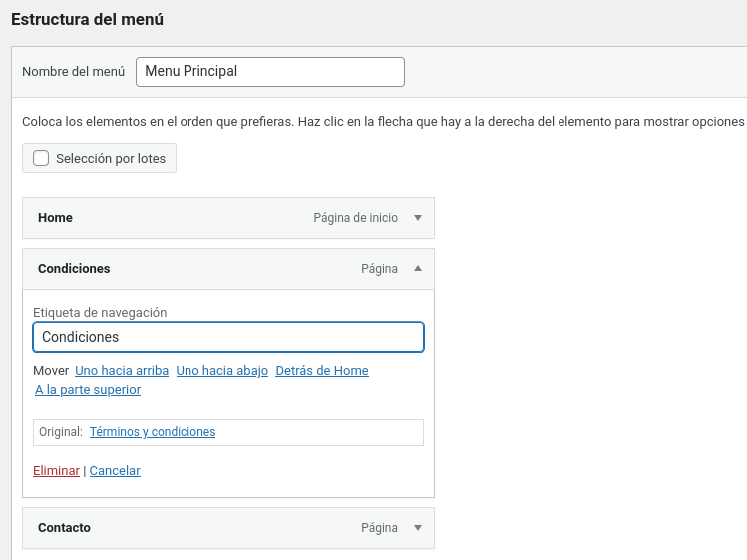Screen dimensions: 747x560
Task: Move item with Uno hacia abajo
Action: tap(222, 370)
